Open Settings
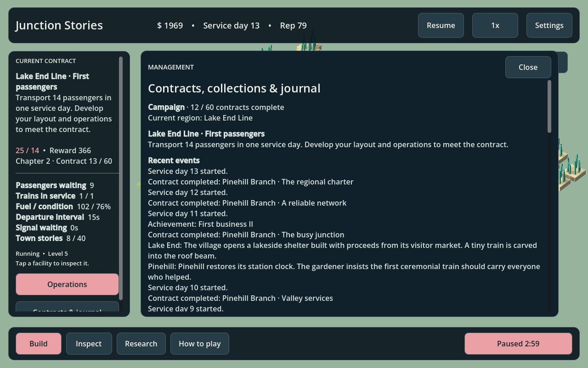 [549, 25]
